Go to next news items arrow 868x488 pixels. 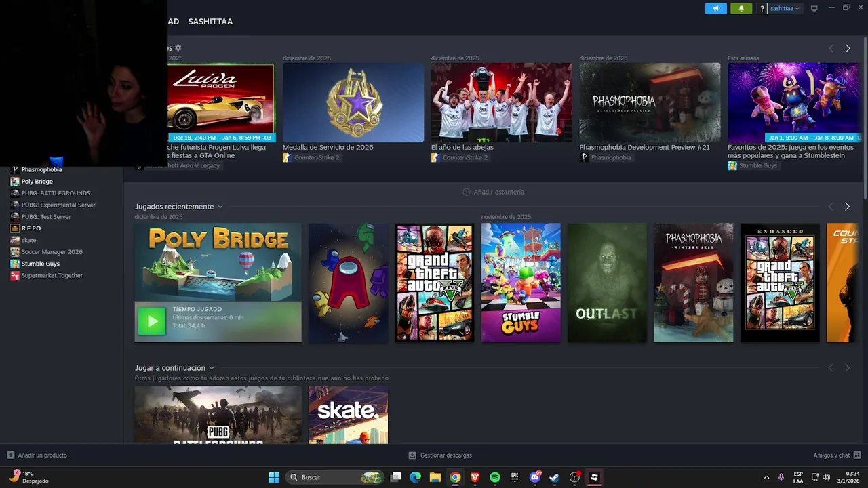(x=847, y=49)
